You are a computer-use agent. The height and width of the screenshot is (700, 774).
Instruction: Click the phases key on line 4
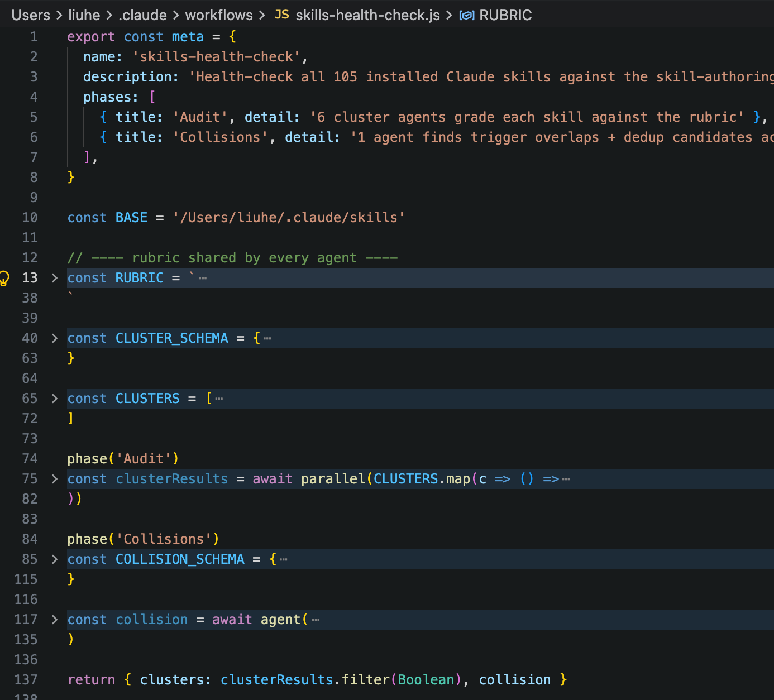coord(107,97)
